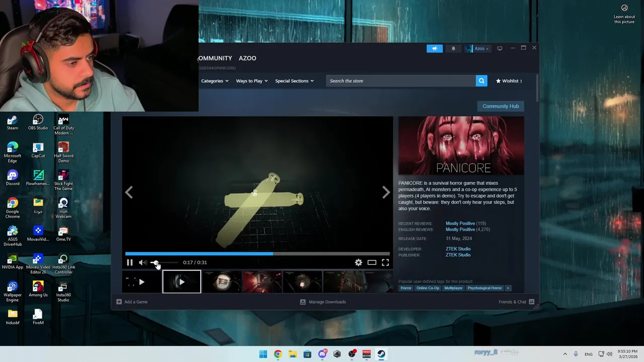Screen dimensions: 644x362
Task: Expand the Special Sections menu
Action: pyautogui.click(x=294, y=81)
